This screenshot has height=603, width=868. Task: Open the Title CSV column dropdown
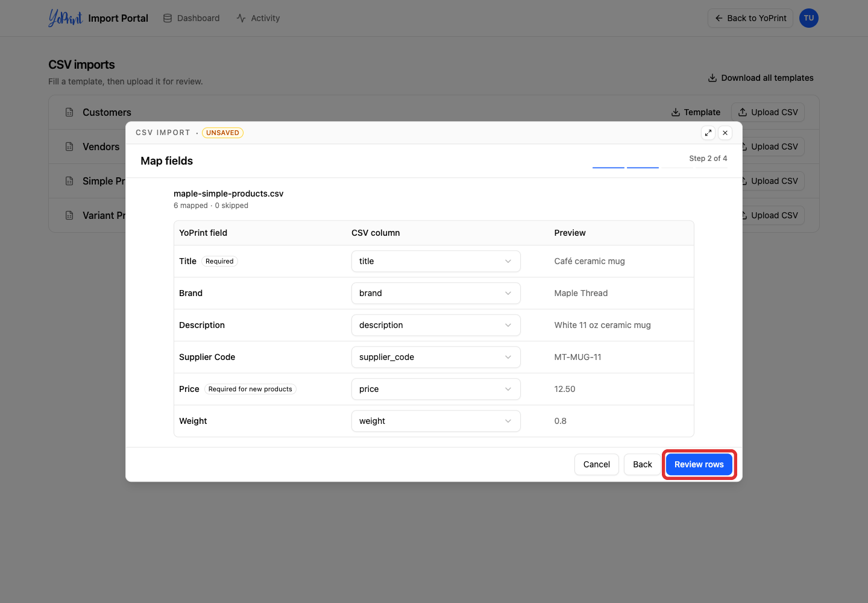coord(436,261)
